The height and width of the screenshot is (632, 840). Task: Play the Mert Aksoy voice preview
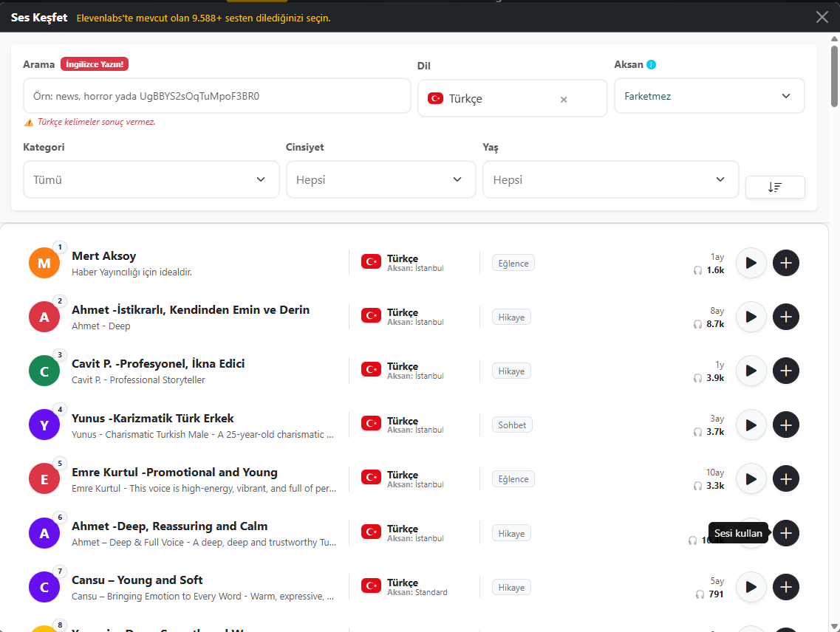click(751, 263)
